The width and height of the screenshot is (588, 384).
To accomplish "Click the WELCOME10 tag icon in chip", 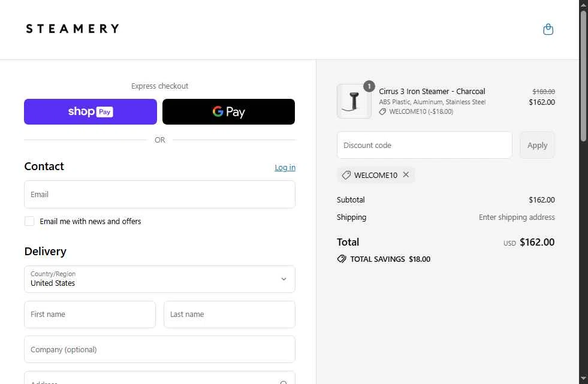I will 346,175.
